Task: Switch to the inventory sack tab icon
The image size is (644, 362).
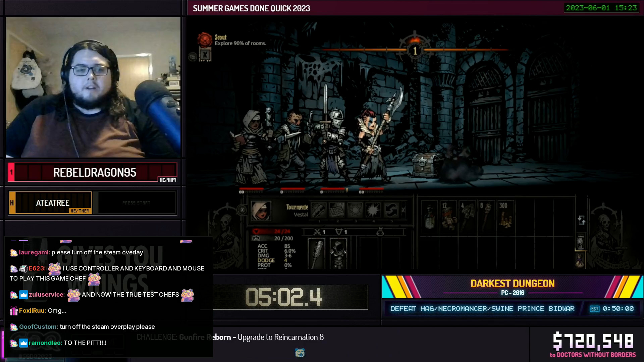Action: tap(580, 260)
